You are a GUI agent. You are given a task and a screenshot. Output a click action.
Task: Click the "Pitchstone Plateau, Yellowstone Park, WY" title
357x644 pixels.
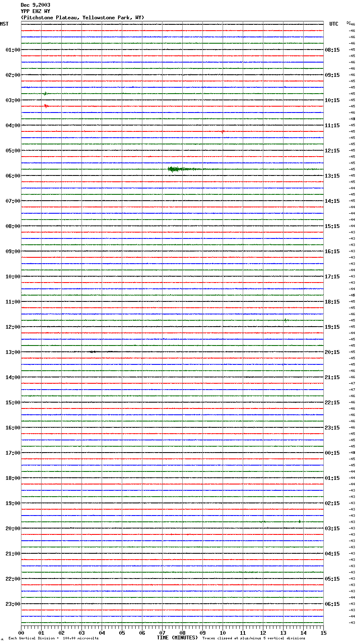[x=82, y=18]
